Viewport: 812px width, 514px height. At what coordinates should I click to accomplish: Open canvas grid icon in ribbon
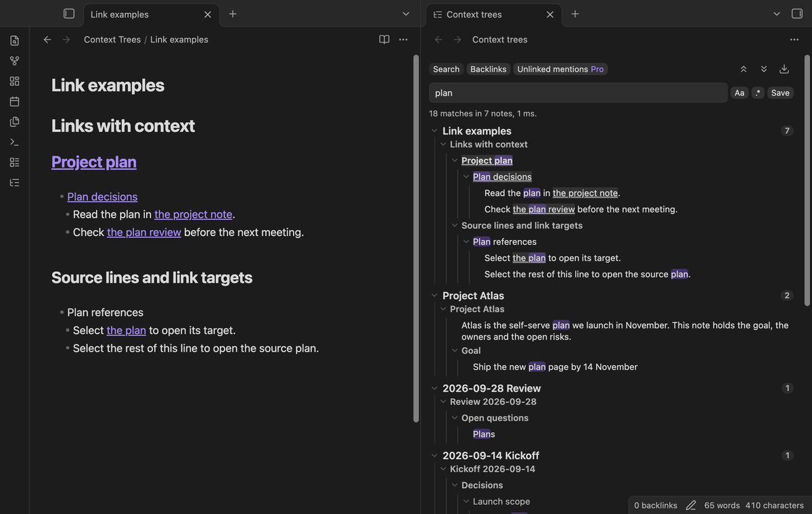point(14,81)
